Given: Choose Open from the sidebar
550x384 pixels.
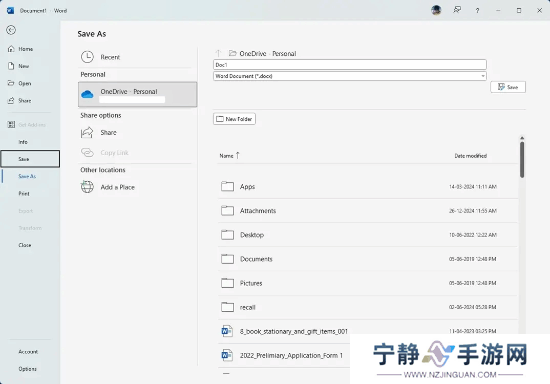Looking at the screenshot, I should 25,83.
